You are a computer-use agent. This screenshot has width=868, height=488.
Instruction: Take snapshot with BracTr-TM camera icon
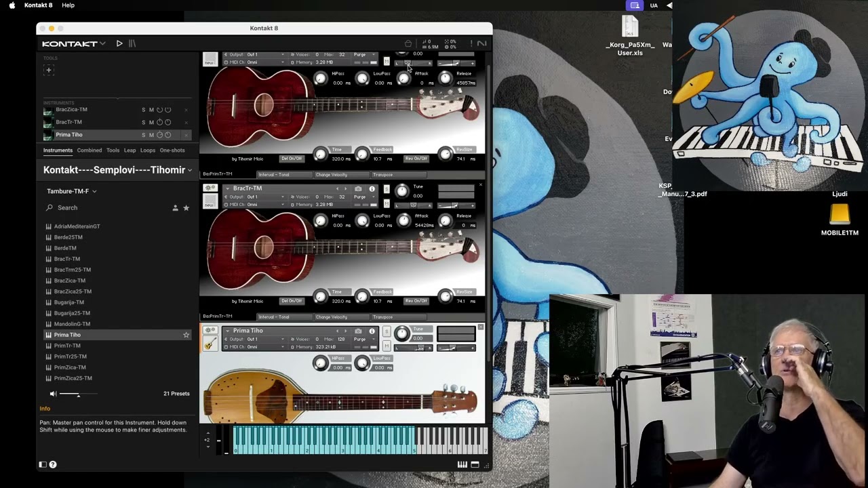point(358,188)
